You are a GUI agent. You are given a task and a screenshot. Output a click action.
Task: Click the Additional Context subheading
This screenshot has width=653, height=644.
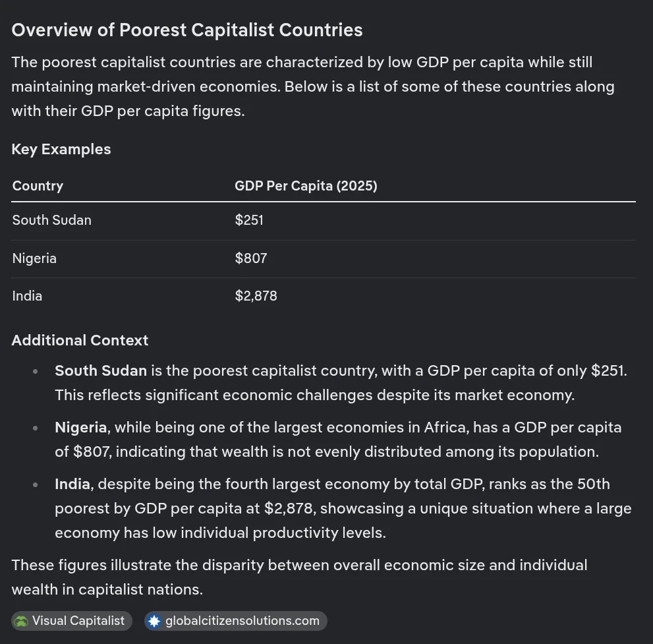(80, 340)
